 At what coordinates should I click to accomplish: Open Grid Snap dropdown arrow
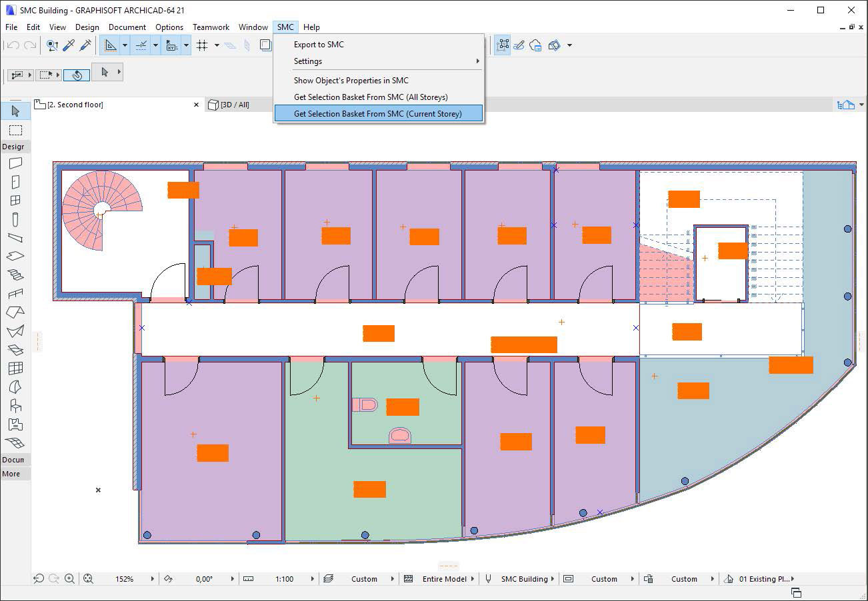click(x=217, y=45)
